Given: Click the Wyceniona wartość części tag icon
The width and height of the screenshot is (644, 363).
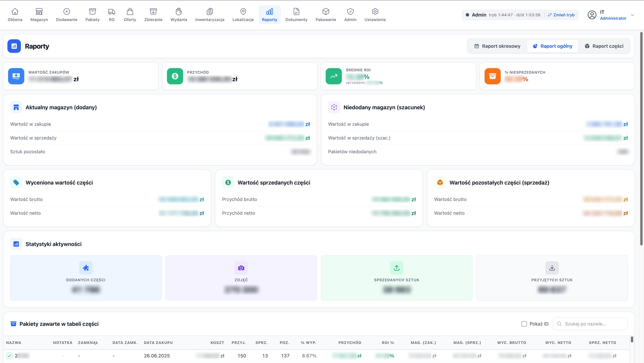Looking at the screenshot, I should pyautogui.click(x=16, y=183).
